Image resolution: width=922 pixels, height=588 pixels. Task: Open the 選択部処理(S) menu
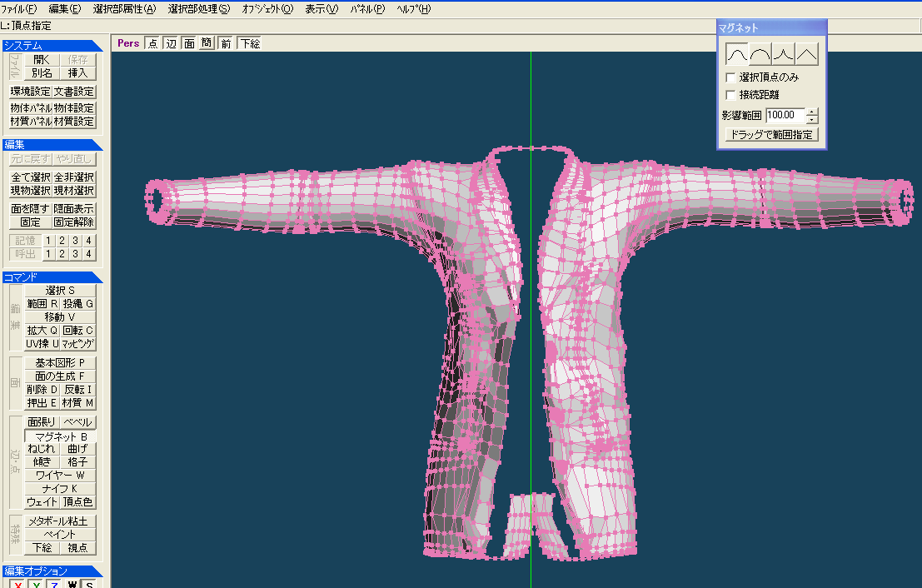tap(198, 9)
